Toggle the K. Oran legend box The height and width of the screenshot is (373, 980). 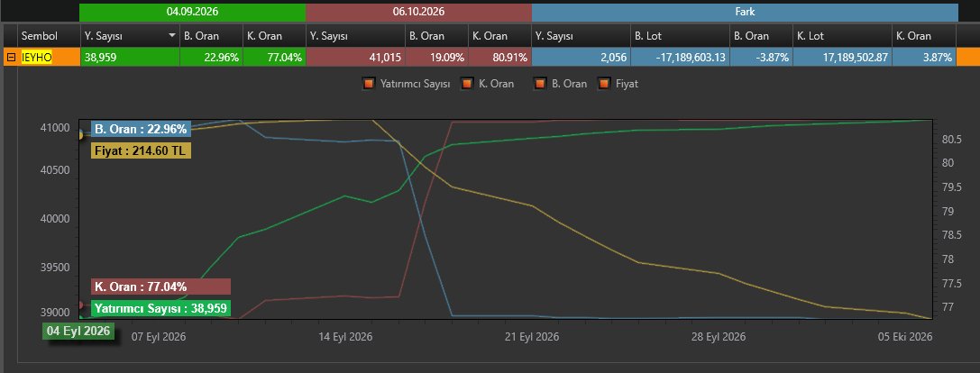point(466,83)
